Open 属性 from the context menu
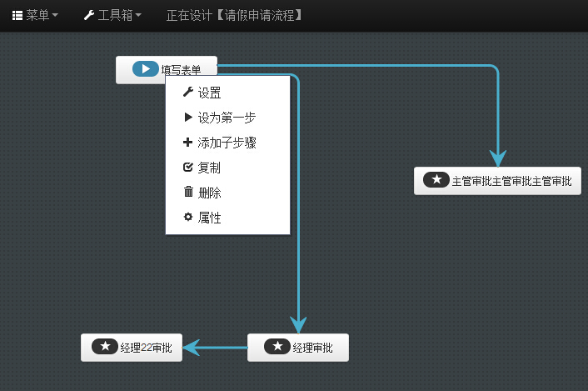This screenshot has width=588, height=391. point(209,218)
